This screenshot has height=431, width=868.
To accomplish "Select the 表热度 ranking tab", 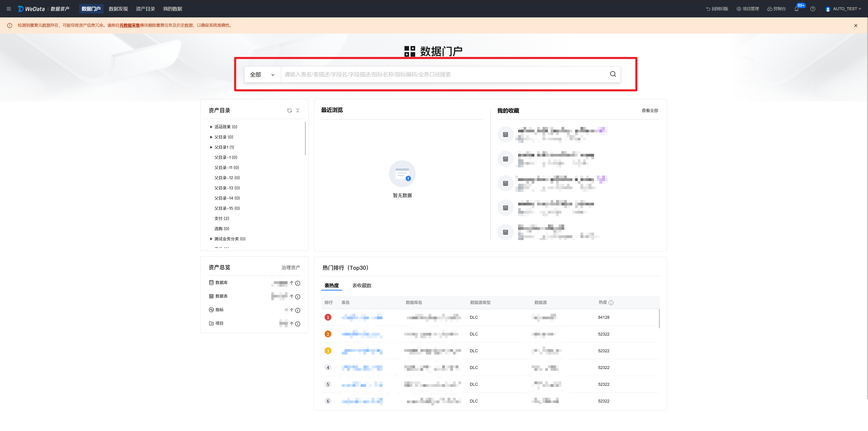I will 332,286.
